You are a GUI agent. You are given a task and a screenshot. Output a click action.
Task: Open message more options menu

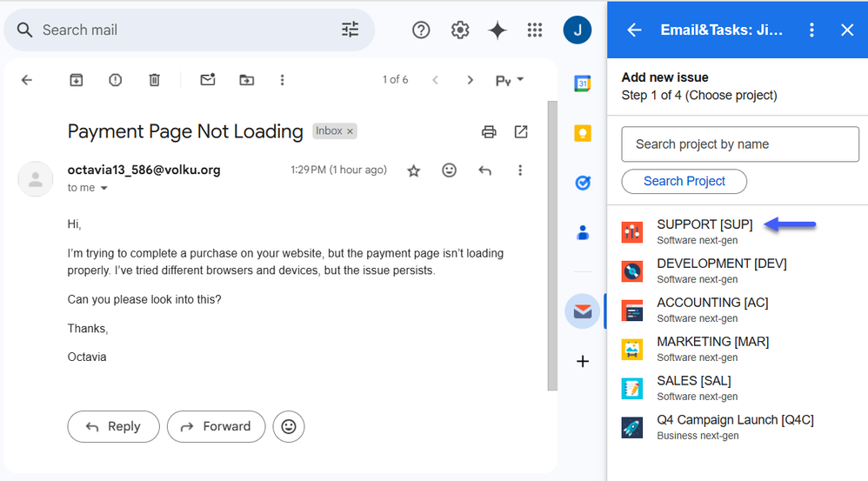coord(520,170)
